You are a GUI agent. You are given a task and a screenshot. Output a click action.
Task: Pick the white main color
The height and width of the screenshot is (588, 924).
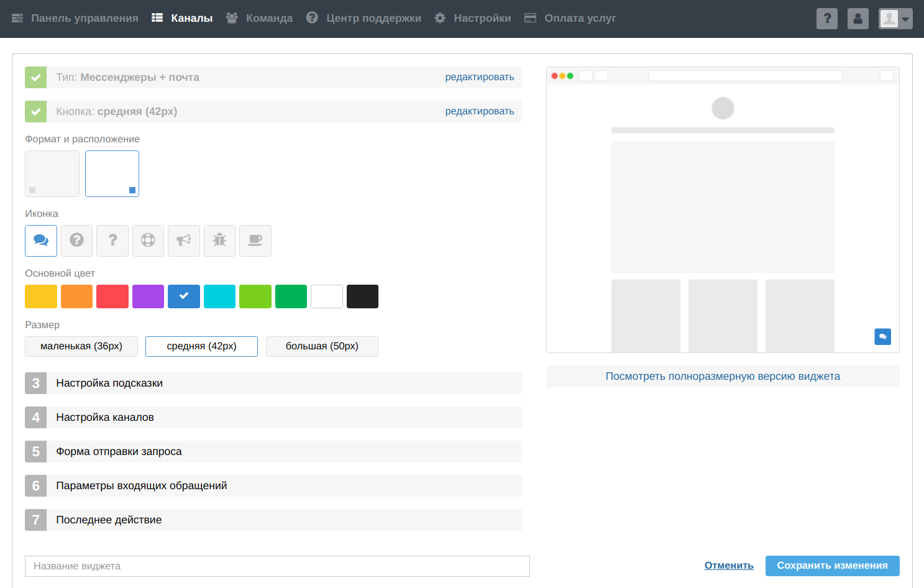click(x=327, y=296)
